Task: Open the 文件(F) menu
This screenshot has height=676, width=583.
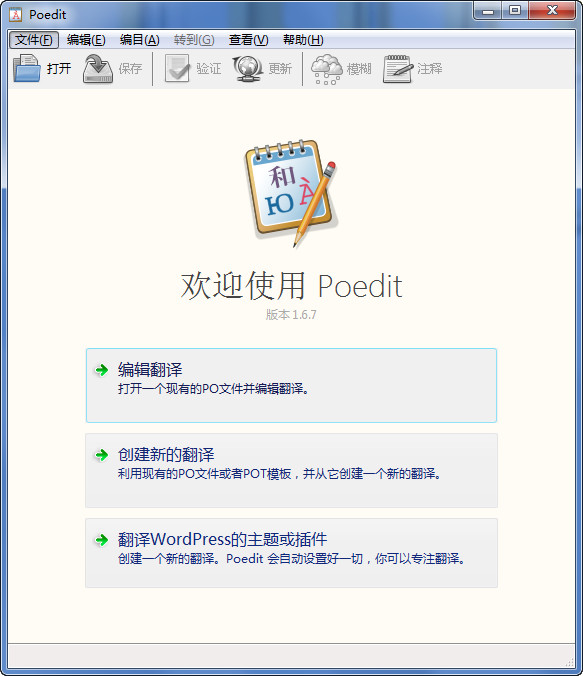Action: click(34, 40)
